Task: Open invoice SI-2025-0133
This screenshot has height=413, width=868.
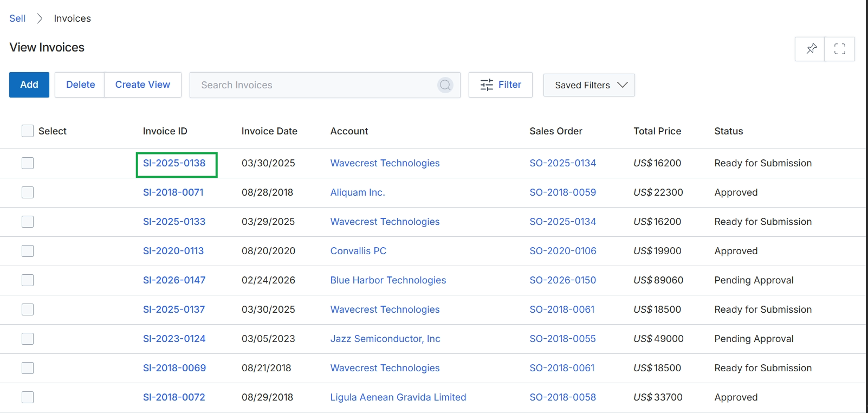Action: tap(174, 222)
